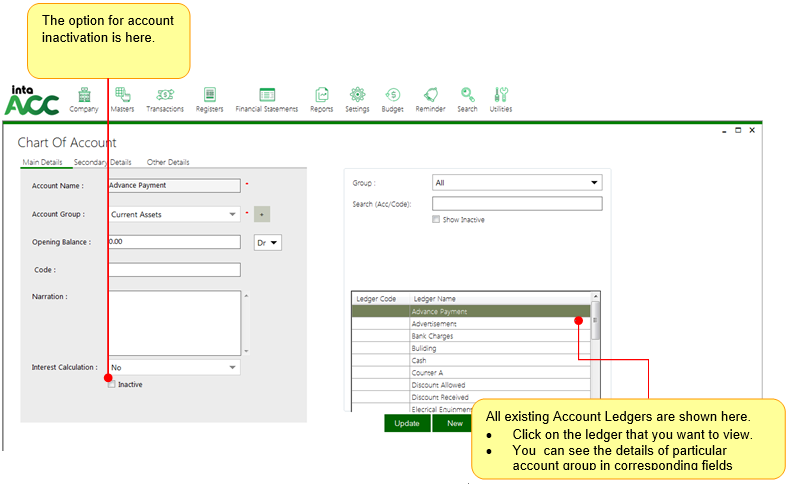Switch to the Other Details tab

tap(168, 162)
